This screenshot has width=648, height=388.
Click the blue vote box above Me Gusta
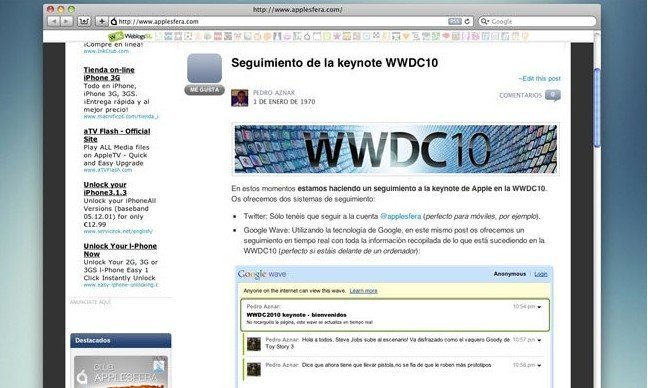pyautogui.click(x=204, y=68)
